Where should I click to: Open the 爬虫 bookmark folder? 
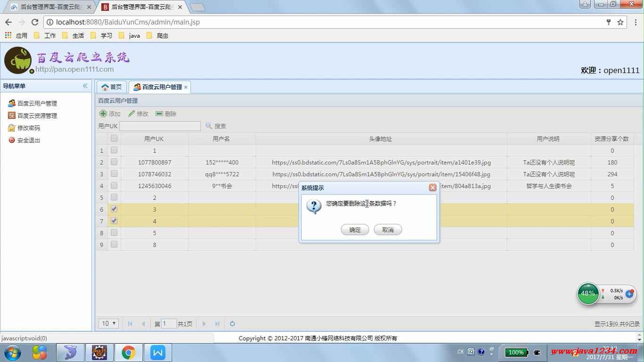pos(157,35)
